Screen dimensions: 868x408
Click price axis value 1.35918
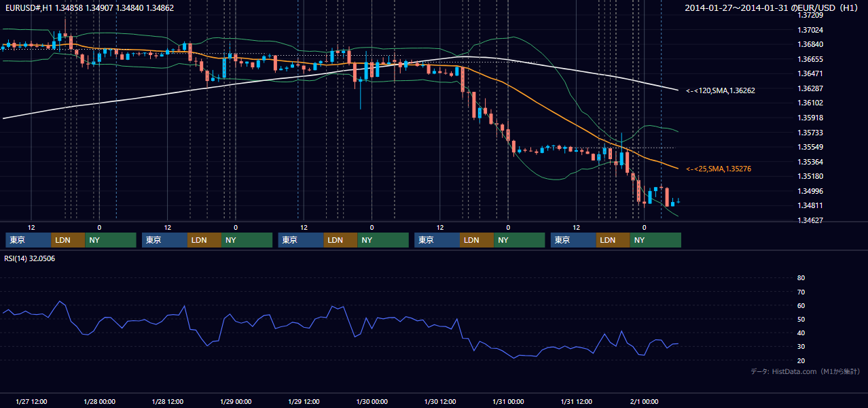tap(810, 118)
